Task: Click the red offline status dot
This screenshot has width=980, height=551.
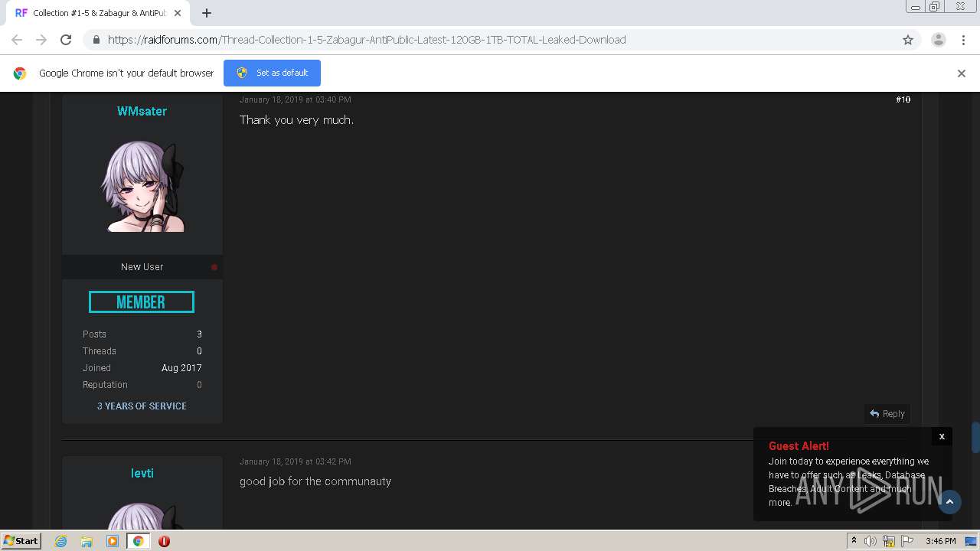Action: tap(214, 267)
